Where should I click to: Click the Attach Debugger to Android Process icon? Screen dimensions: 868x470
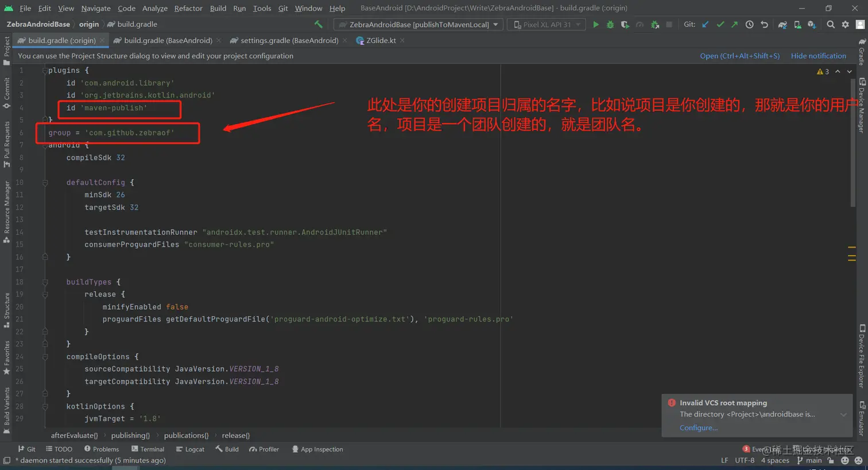pyautogui.click(x=654, y=25)
